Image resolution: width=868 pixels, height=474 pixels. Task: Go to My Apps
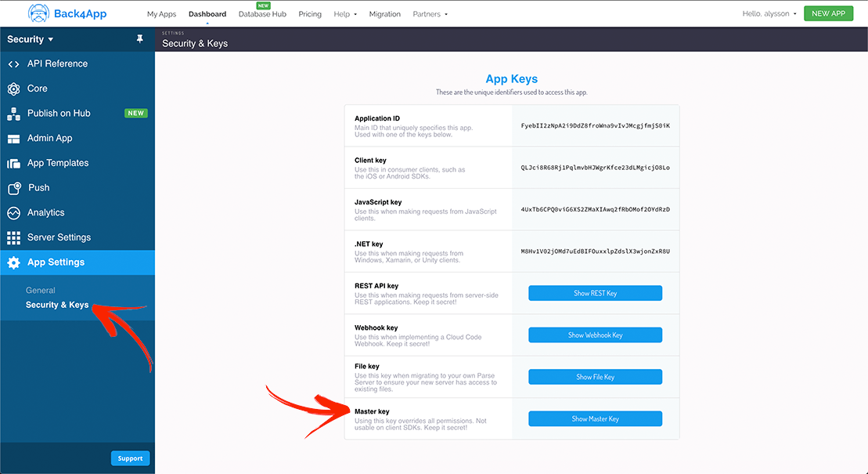(x=162, y=14)
